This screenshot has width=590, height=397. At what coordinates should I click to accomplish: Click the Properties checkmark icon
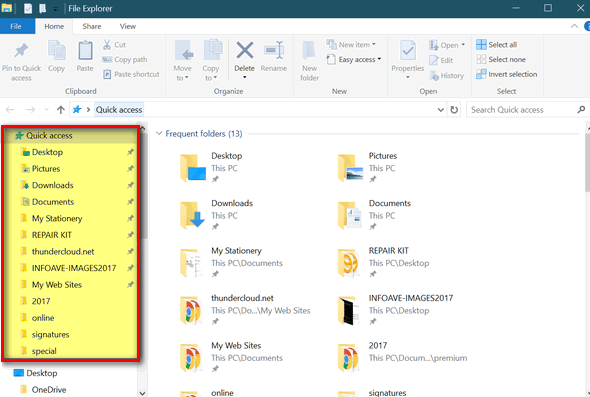pyautogui.click(x=408, y=50)
